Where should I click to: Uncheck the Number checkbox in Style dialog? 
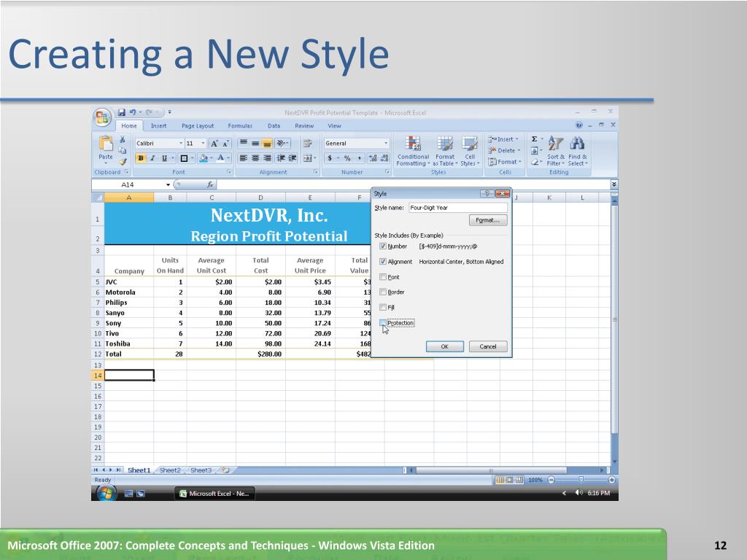coord(382,246)
